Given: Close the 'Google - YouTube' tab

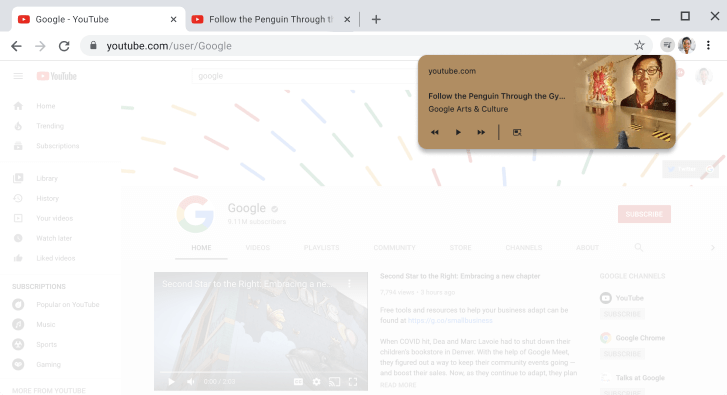Looking at the screenshot, I should 173,19.
